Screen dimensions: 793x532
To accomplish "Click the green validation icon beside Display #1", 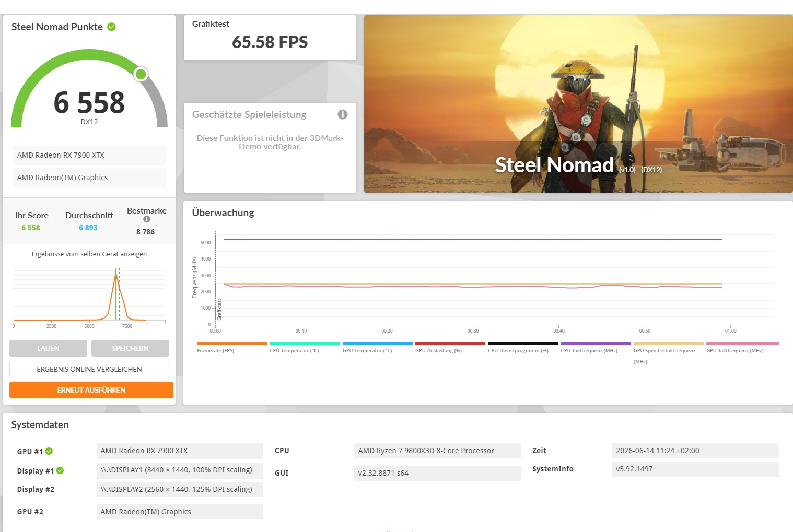I will tap(60, 470).
